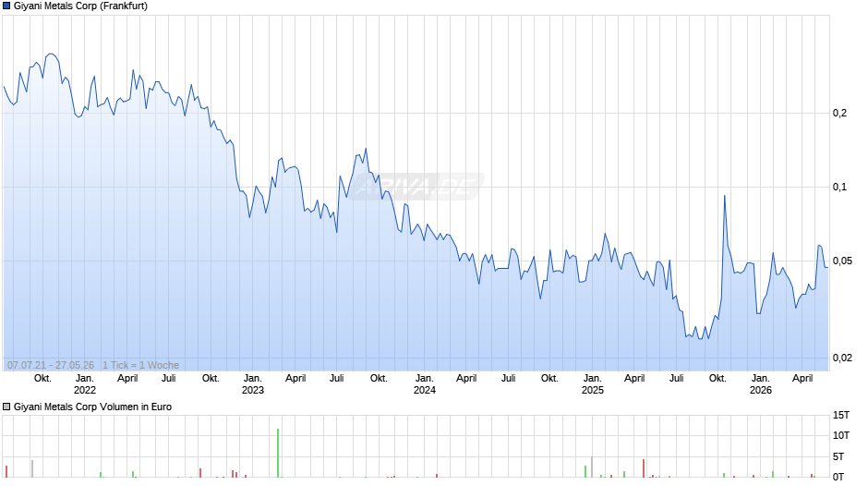Click the gray legend square beside Volumen in Euro
The image size is (868, 486).
coord(6,407)
